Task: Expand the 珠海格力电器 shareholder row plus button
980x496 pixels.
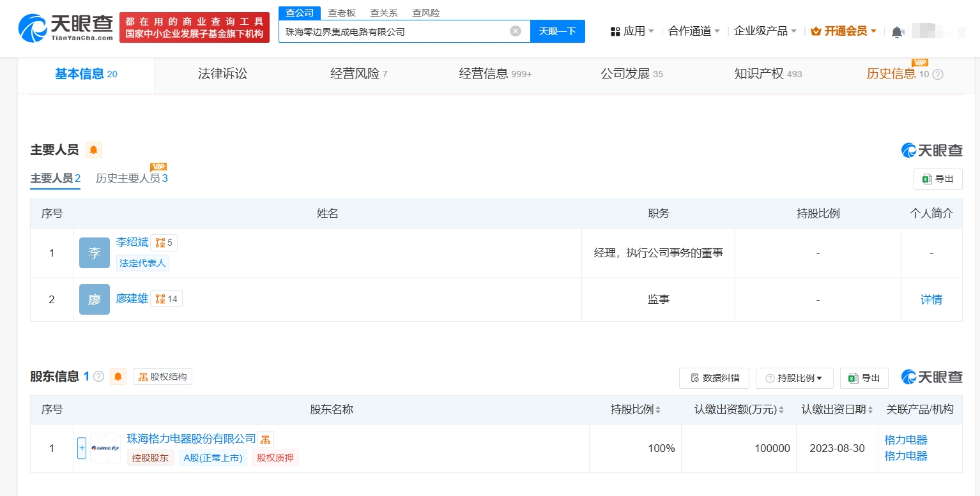Action: (82, 448)
